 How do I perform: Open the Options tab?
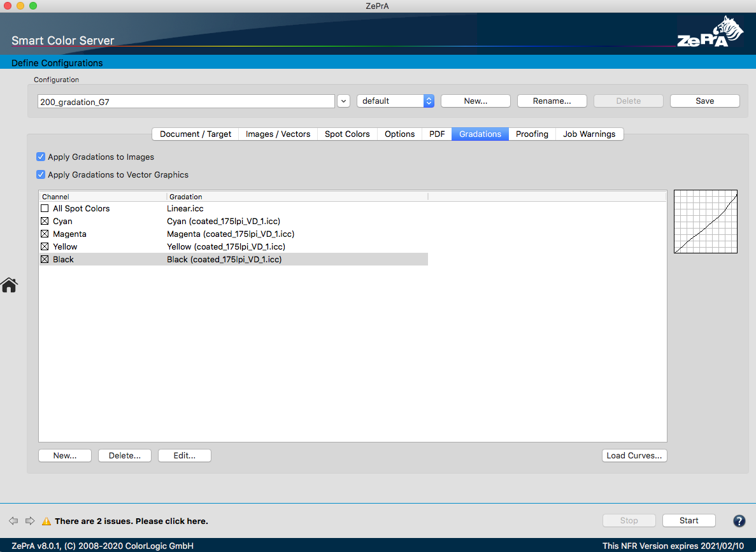(x=400, y=134)
